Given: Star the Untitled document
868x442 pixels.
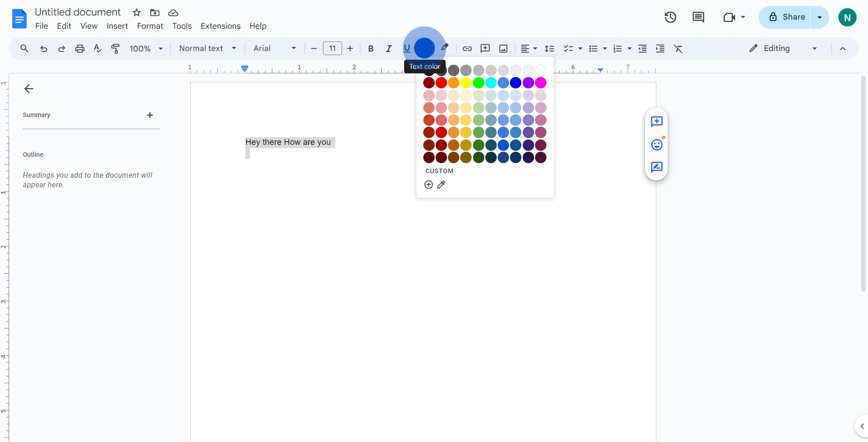Looking at the screenshot, I should pyautogui.click(x=136, y=12).
